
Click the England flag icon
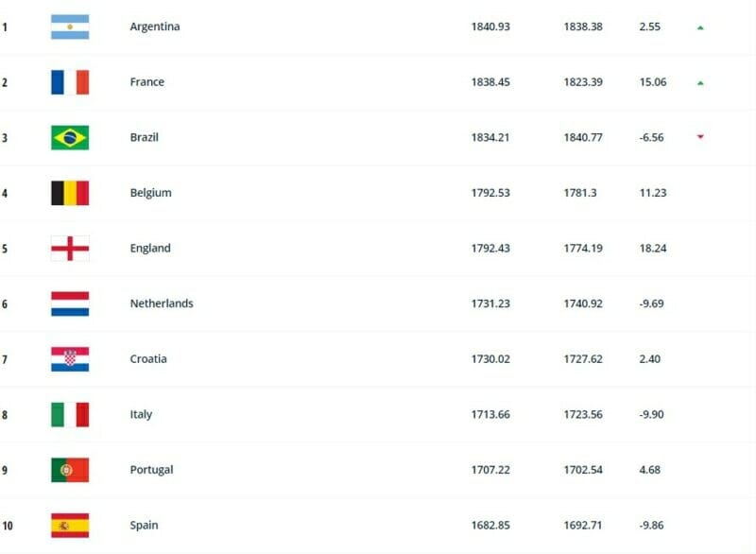pos(70,248)
